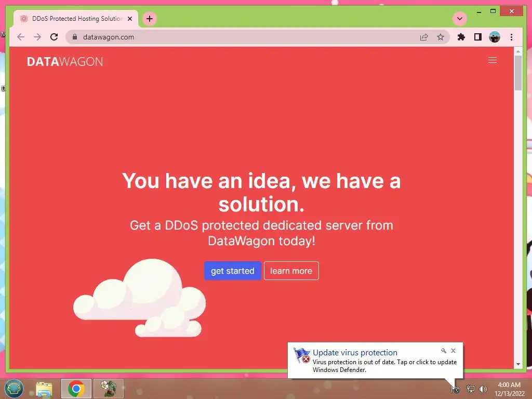This screenshot has height=399, width=532.
Task: View site info via the padlock icon
Action: (x=75, y=37)
